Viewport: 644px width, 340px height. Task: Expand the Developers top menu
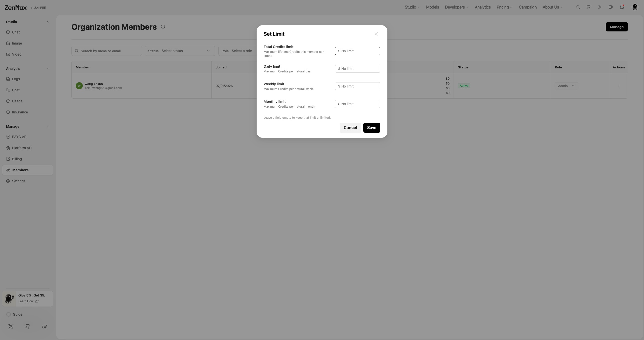(456, 7)
